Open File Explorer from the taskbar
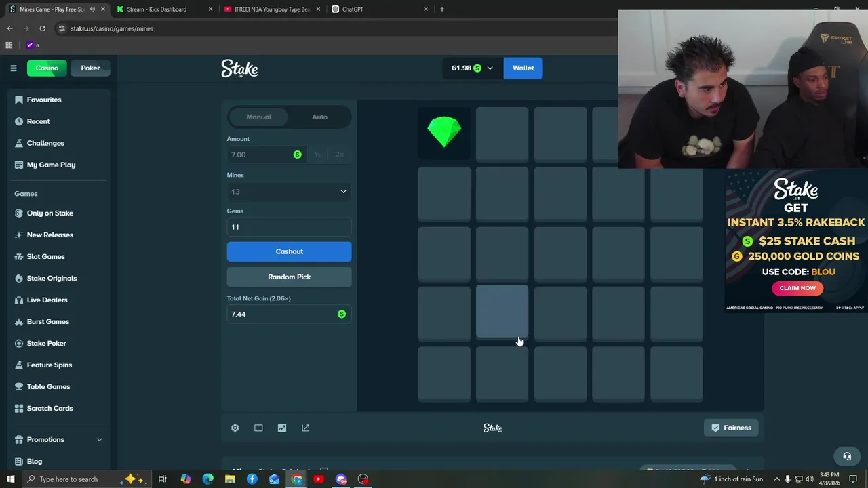Screen dimensions: 868x488 pos(230,479)
